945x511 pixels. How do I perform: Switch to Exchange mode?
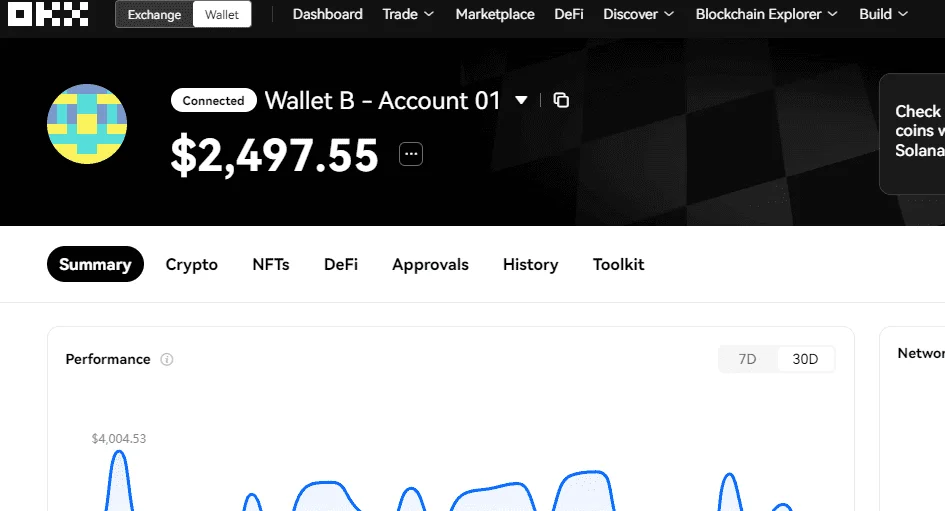[154, 14]
